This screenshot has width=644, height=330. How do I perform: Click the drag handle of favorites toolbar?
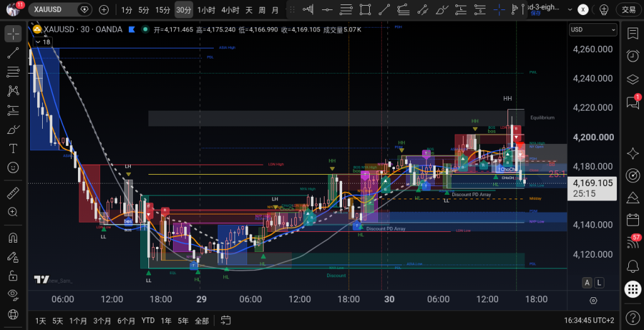(293, 9)
